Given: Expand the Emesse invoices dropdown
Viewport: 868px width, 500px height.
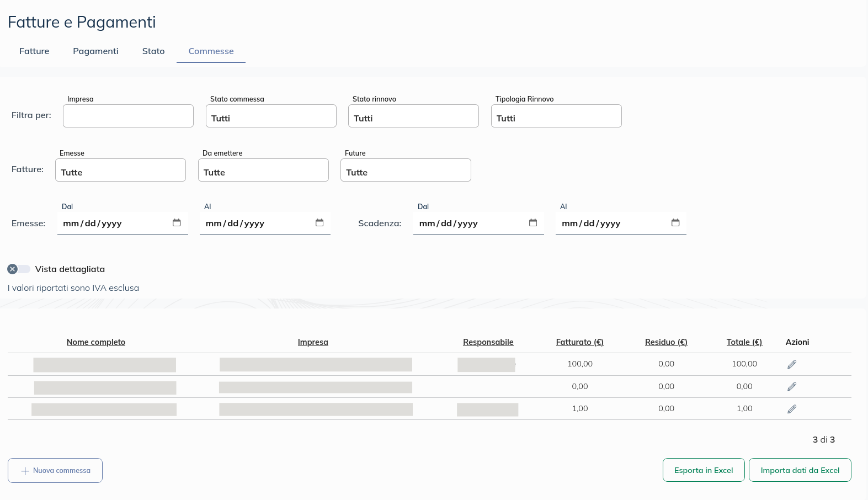Looking at the screenshot, I should pos(120,171).
